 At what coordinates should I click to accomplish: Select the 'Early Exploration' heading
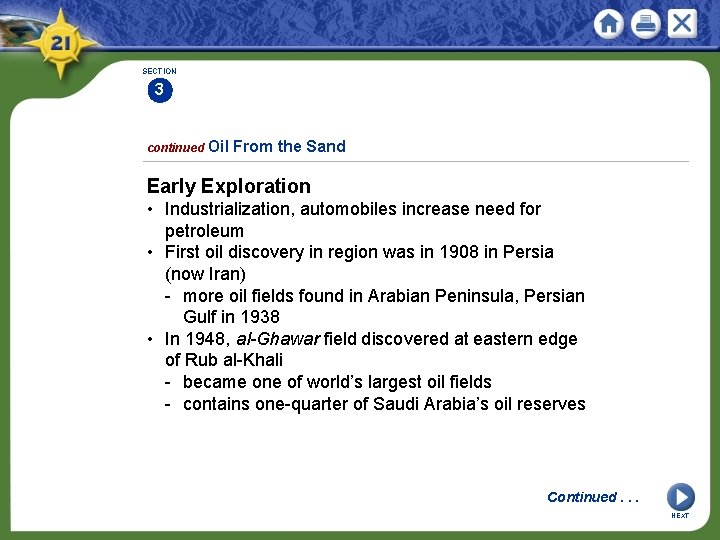pos(229,186)
